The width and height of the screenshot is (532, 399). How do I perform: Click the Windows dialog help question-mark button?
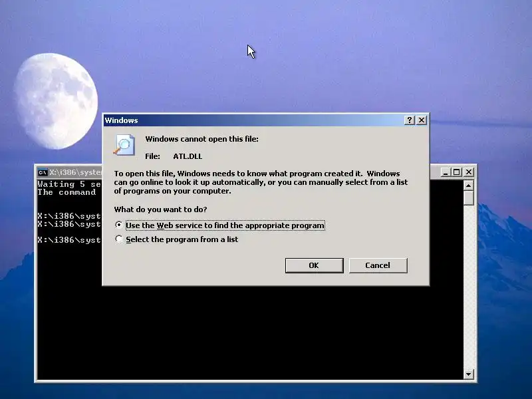point(410,120)
